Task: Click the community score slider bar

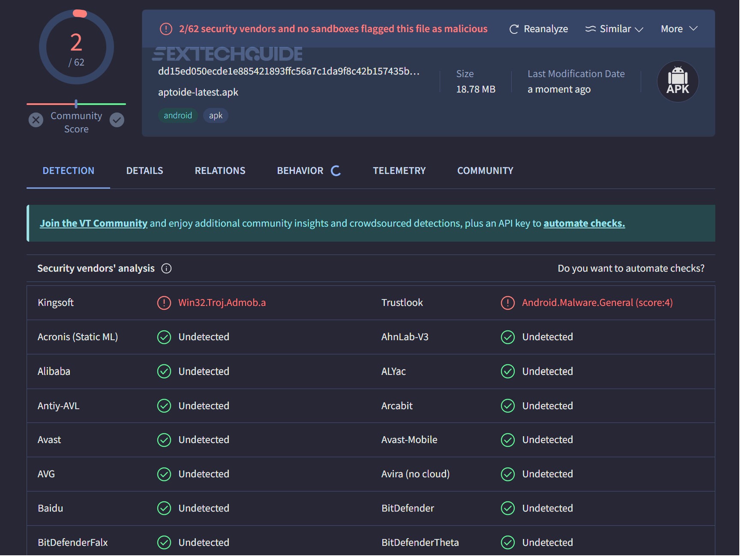Action: click(77, 104)
